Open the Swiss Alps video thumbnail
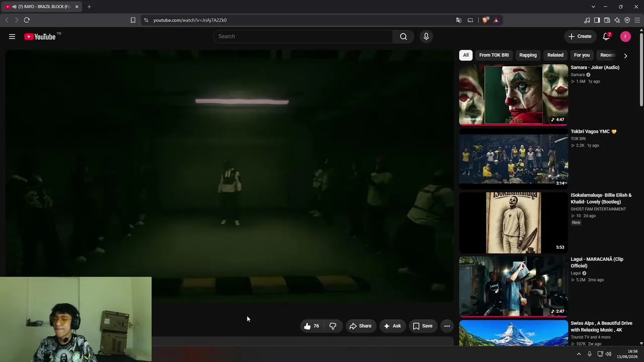This screenshot has height=362, width=644. click(514, 333)
